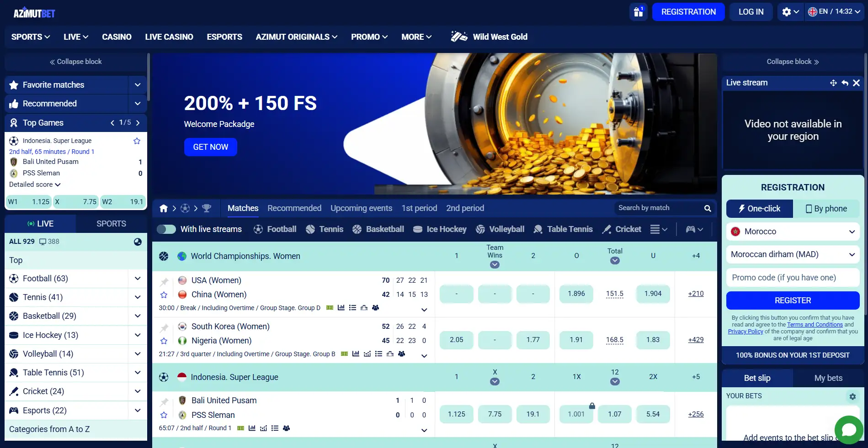Viewport: 868px width, 448px height.
Task: Click the REGISTRATION button in header
Action: (688, 12)
